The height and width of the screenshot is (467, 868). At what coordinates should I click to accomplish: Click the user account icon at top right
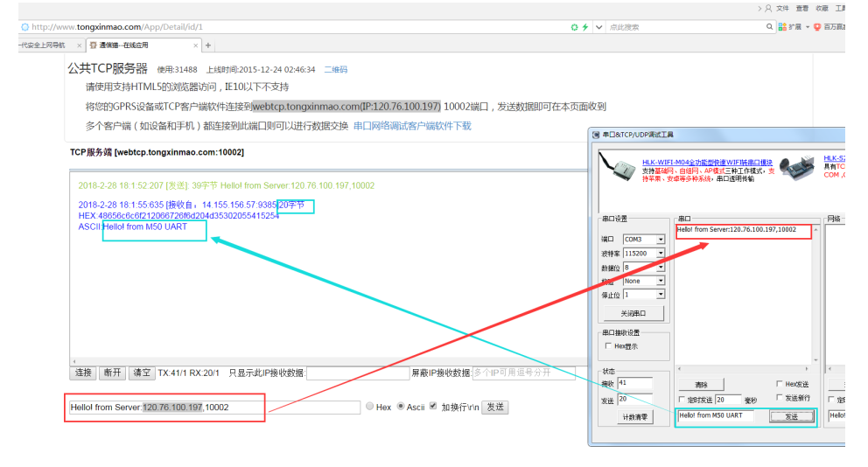pos(768,8)
